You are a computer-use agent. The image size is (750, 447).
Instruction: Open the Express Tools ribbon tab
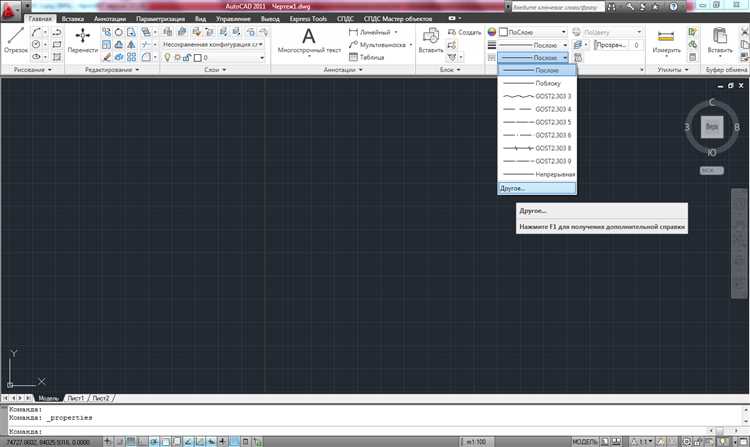(x=308, y=19)
